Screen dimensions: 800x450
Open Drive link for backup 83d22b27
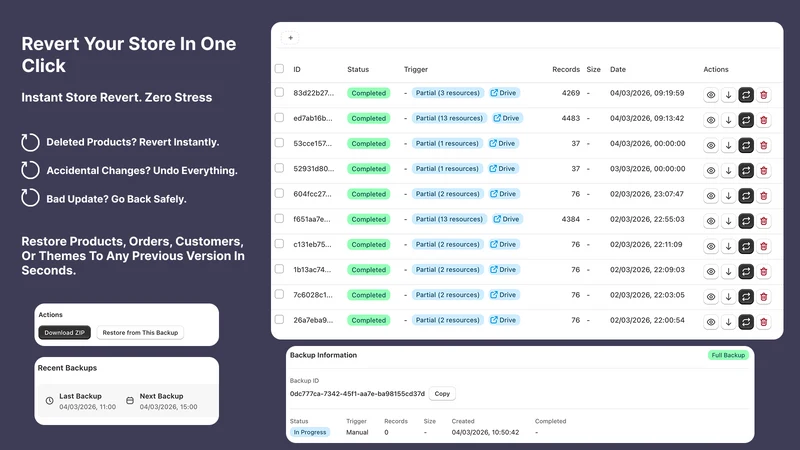coord(504,93)
